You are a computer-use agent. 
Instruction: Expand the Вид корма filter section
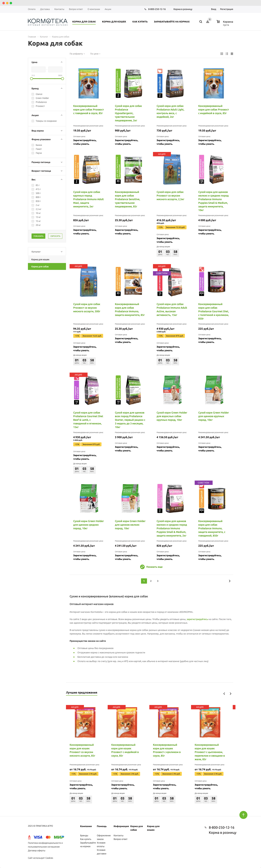point(47,131)
